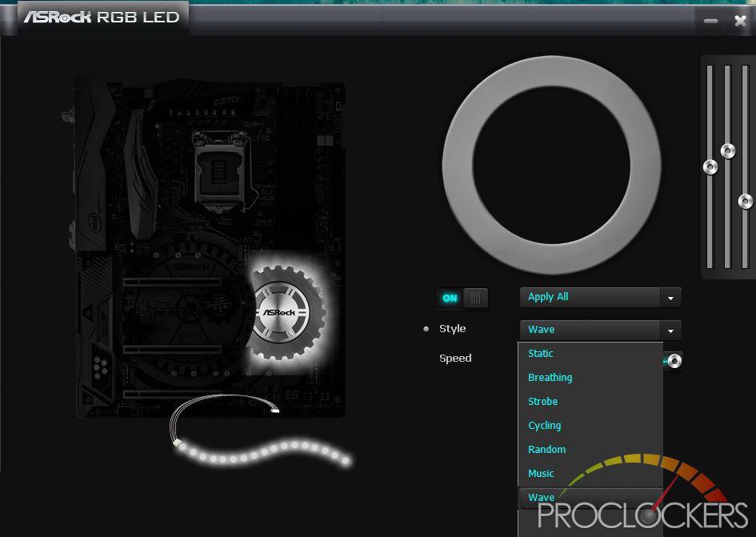Choose Random lighting style

pyautogui.click(x=590, y=450)
